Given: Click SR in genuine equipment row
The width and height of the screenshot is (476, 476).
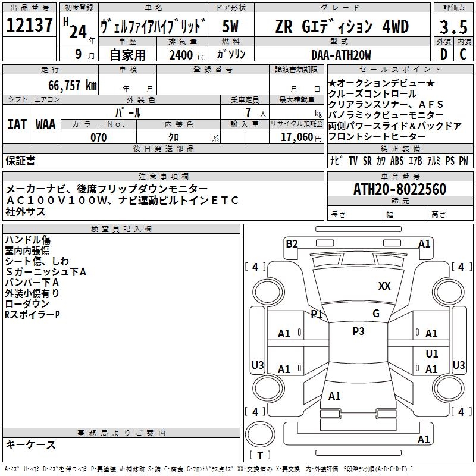Looking at the screenshot, I should point(367,161).
